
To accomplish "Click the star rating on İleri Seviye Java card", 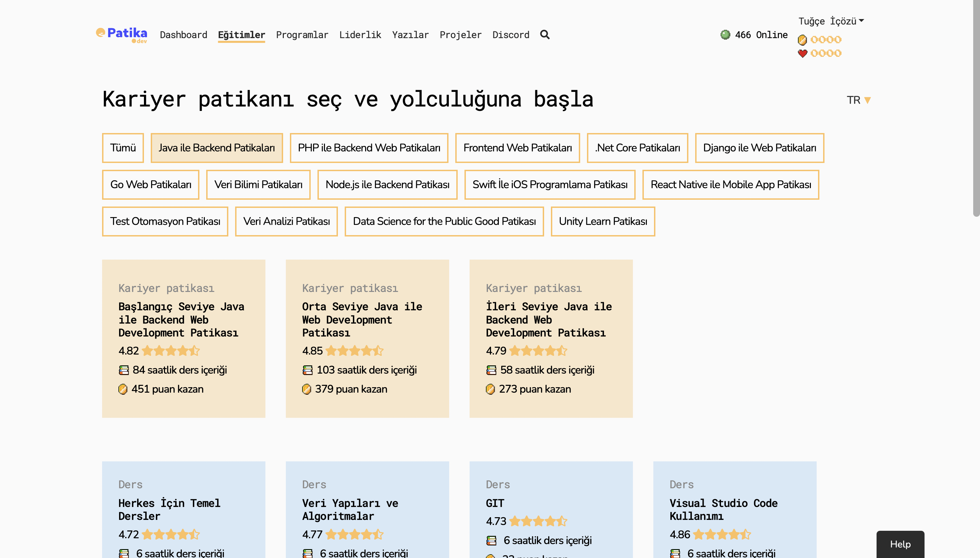I will [x=538, y=351].
